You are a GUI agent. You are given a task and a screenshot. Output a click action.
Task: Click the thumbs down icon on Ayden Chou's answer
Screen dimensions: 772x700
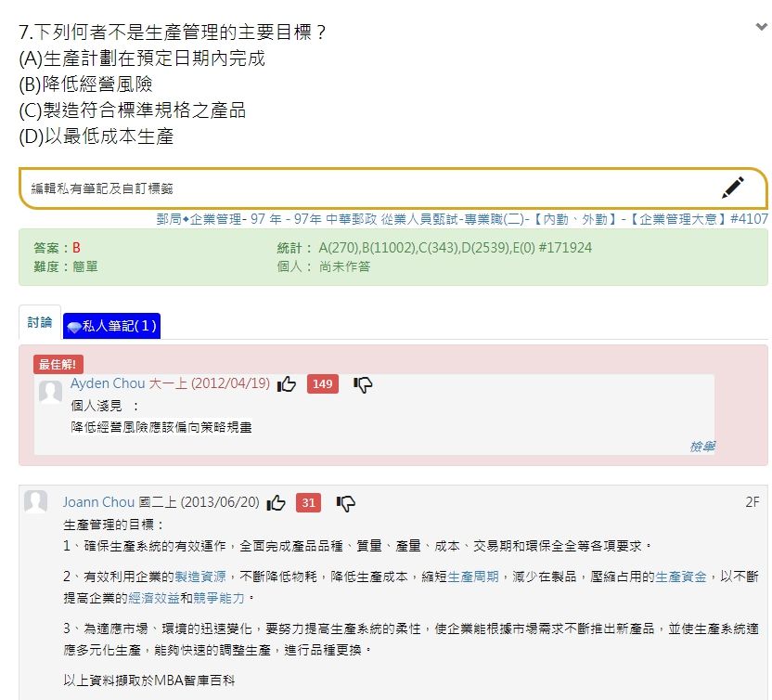click(361, 383)
